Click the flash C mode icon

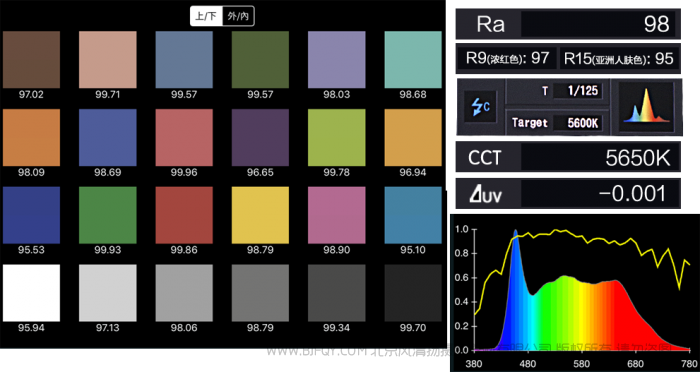pos(480,107)
